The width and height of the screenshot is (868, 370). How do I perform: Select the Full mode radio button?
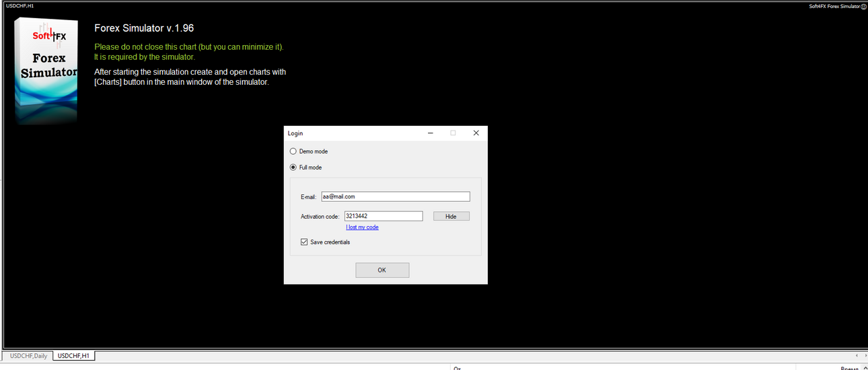[x=293, y=167]
